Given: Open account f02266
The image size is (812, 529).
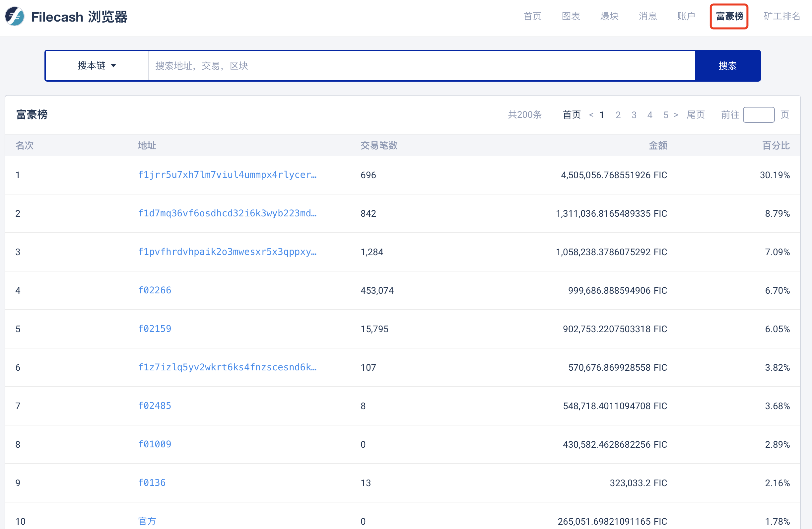Looking at the screenshot, I should pyautogui.click(x=154, y=290).
